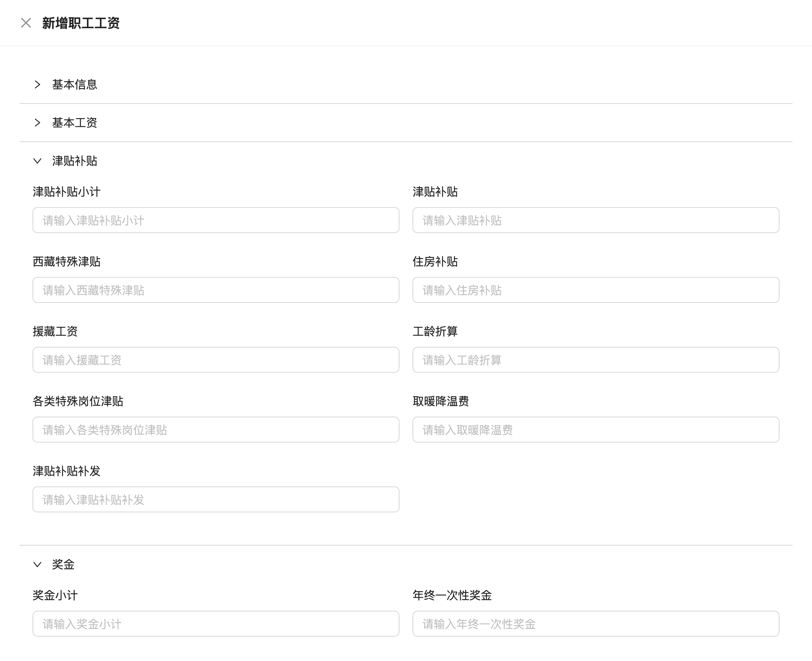Click the 津贴补贴小计 input field
Image resolution: width=812 pixels, height=661 pixels.
click(x=216, y=220)
